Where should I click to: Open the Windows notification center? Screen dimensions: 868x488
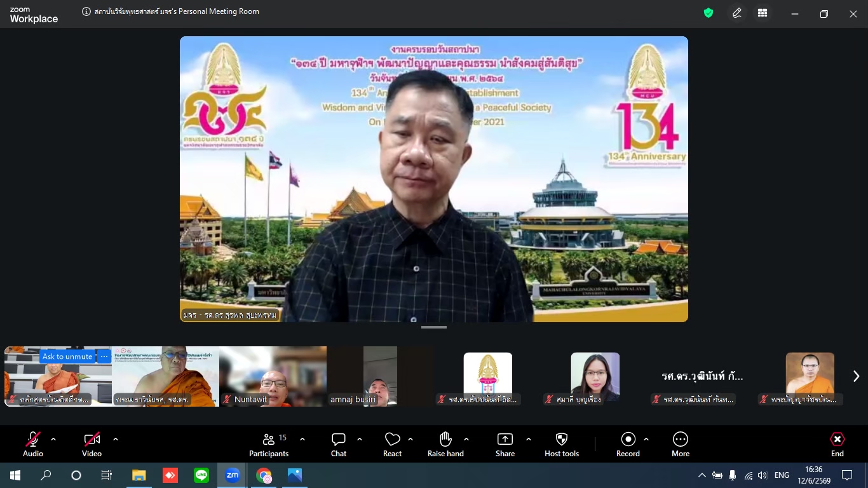click(x=847, y=475)
